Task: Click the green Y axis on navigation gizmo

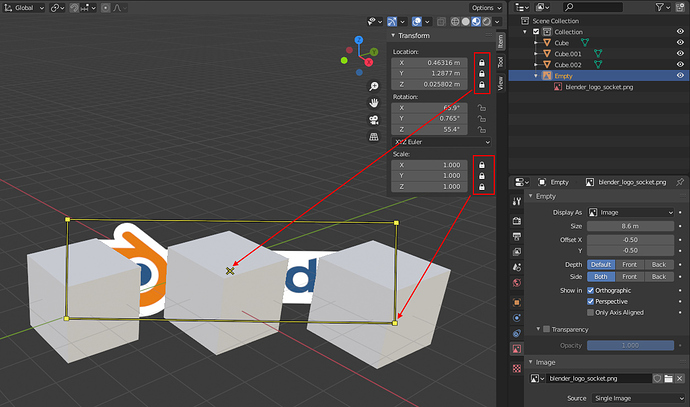Action: click(374, 52)
